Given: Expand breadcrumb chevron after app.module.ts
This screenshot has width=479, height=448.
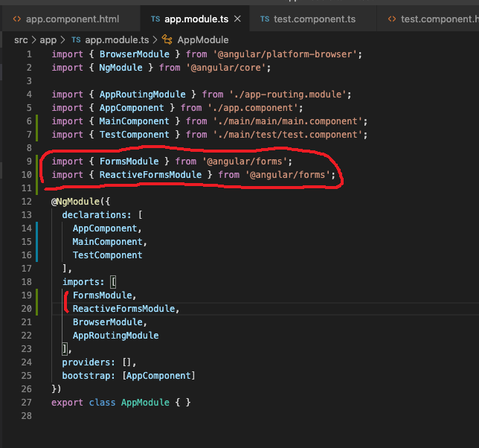Looking at the screenshot, I should click(155, 39).
